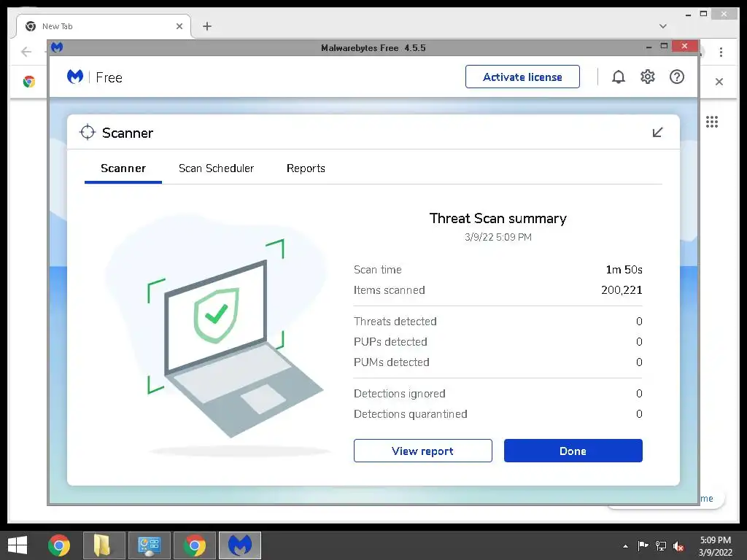Dismiss the Chrome bar with X icon

click(719, 82)
